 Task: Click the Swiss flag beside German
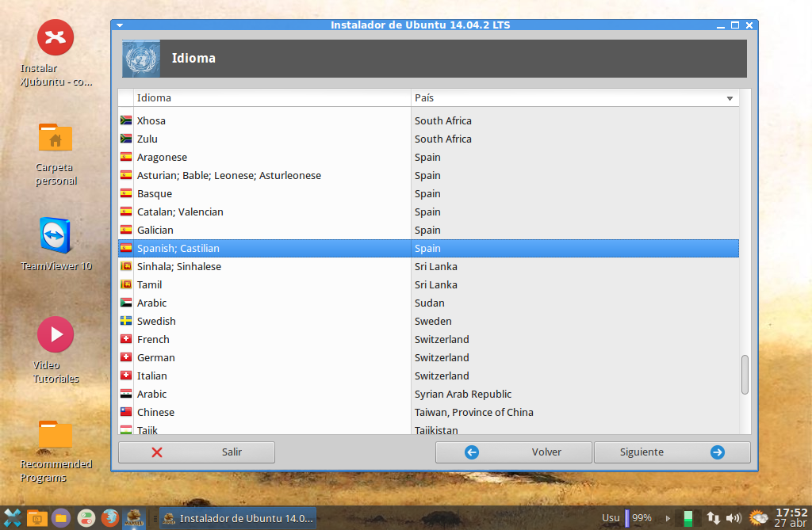click(x=126, y=357)
